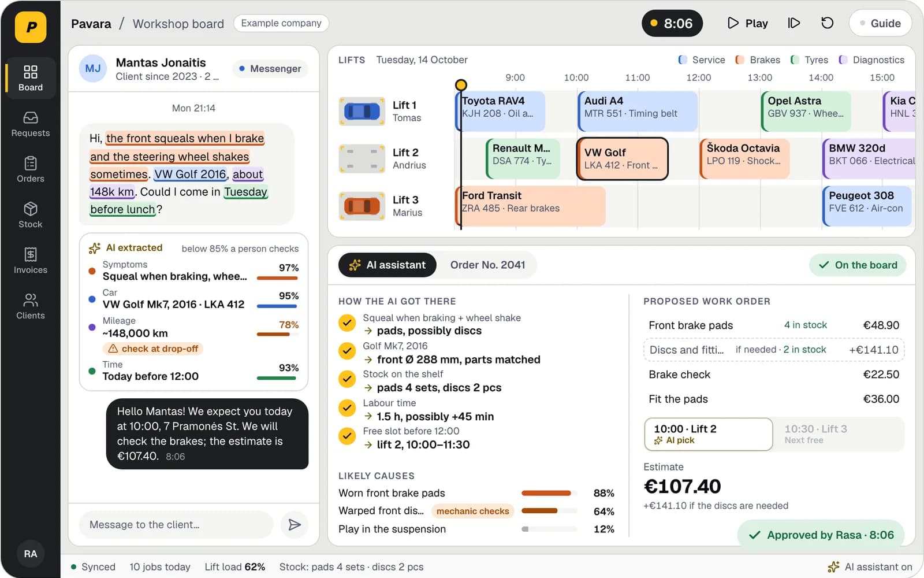Click the Messenger channel badge

pos(270,69)
